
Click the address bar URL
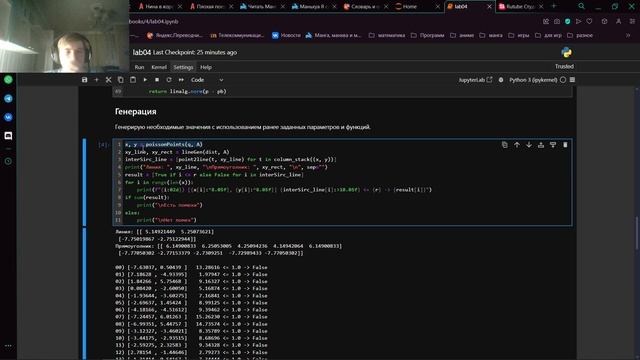point(154,21)
